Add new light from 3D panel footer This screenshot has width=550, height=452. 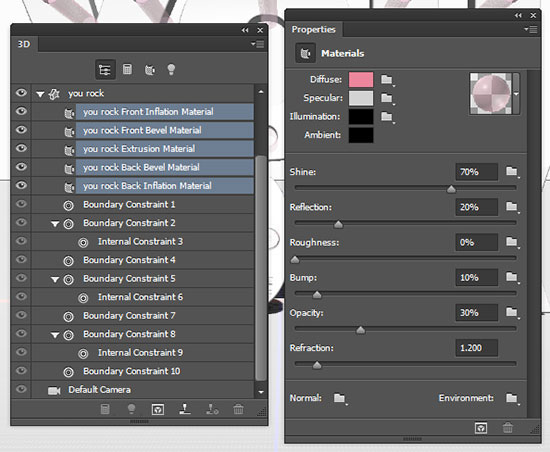[x=131, y=409]
